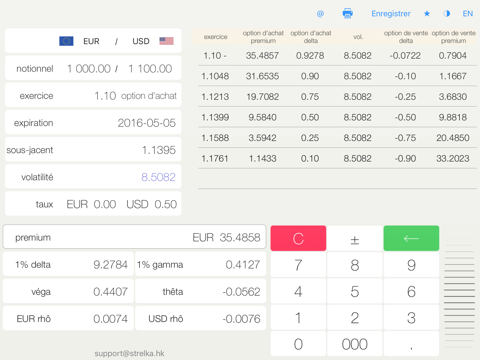Viewport: 480px width, 360px height.
Task: Select the EUR flag icon
Action: click(x=66, y=41)
